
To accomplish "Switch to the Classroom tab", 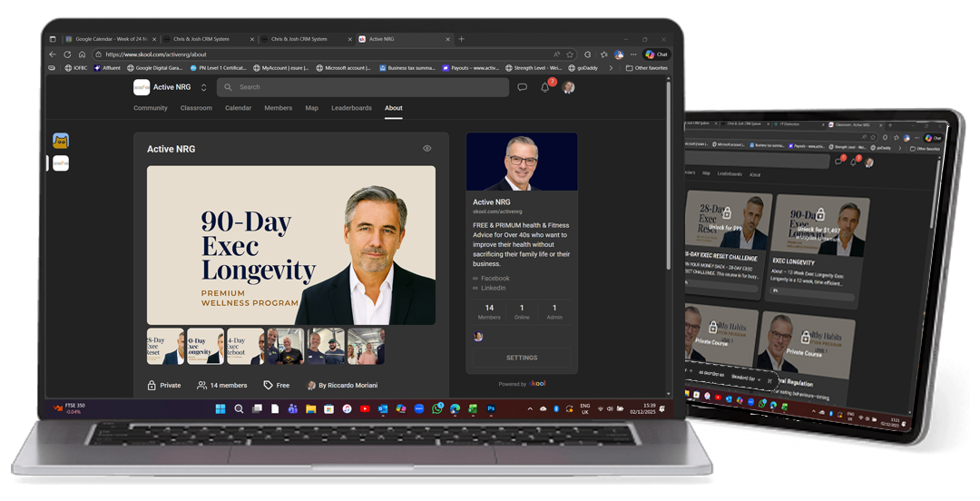I will tap(196, 108).
